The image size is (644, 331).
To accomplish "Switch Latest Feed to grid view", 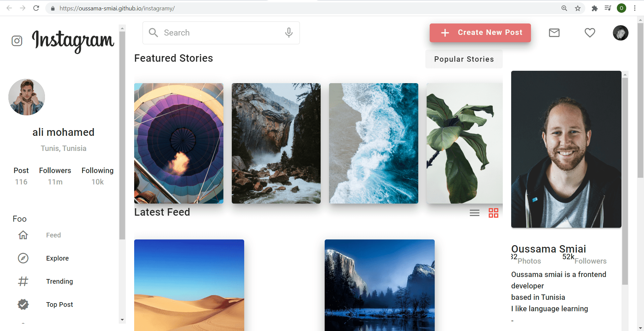I will coord(493,213).
